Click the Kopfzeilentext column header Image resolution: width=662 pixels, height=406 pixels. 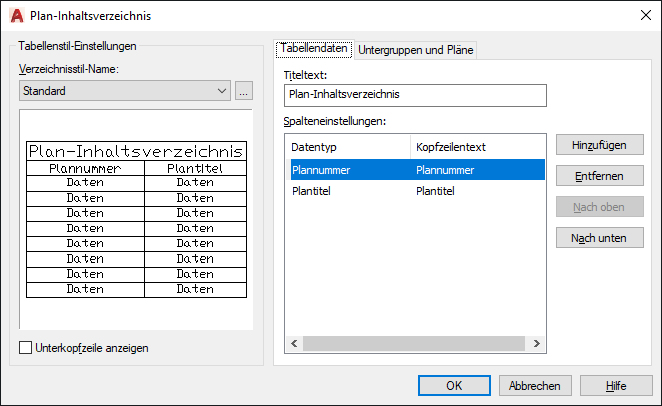(476, 147)
